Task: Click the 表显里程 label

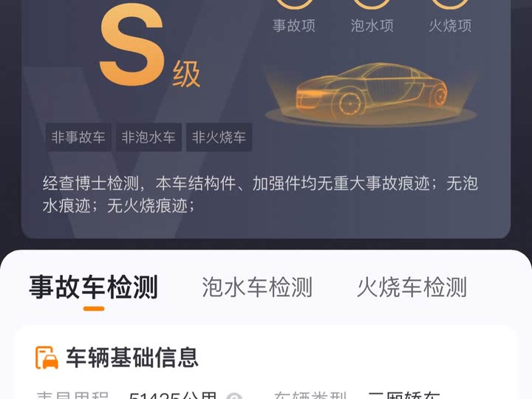Action: [72, 395]
